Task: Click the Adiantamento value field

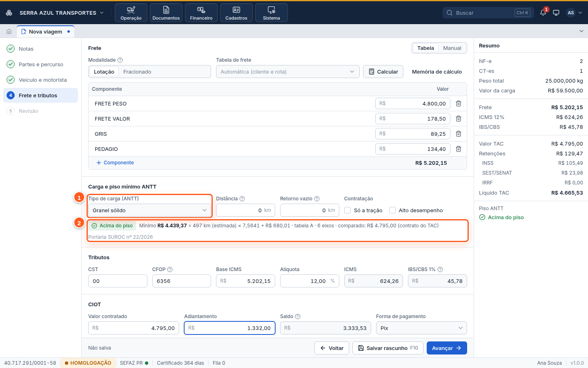Action: (229, 328)
